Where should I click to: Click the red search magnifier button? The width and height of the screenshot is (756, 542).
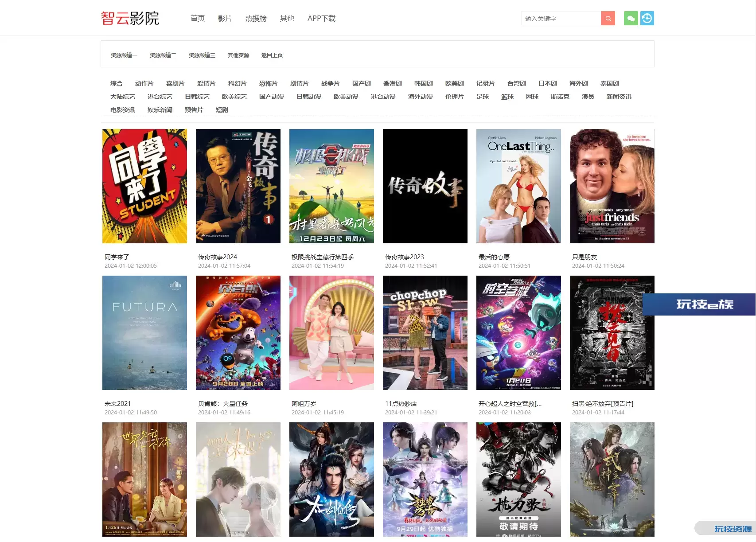click(608, 18)
